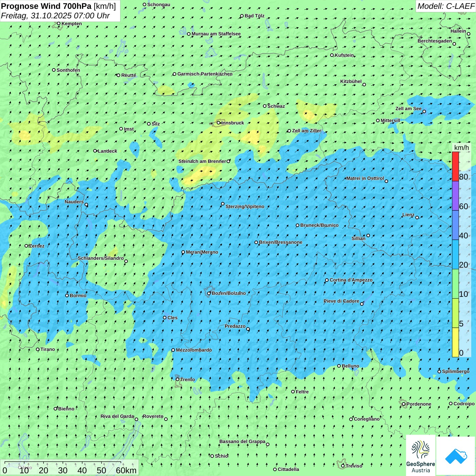Click the forecast date 'Freitag, 31.10.2025 07:00 Uhr'

(55, 16)
